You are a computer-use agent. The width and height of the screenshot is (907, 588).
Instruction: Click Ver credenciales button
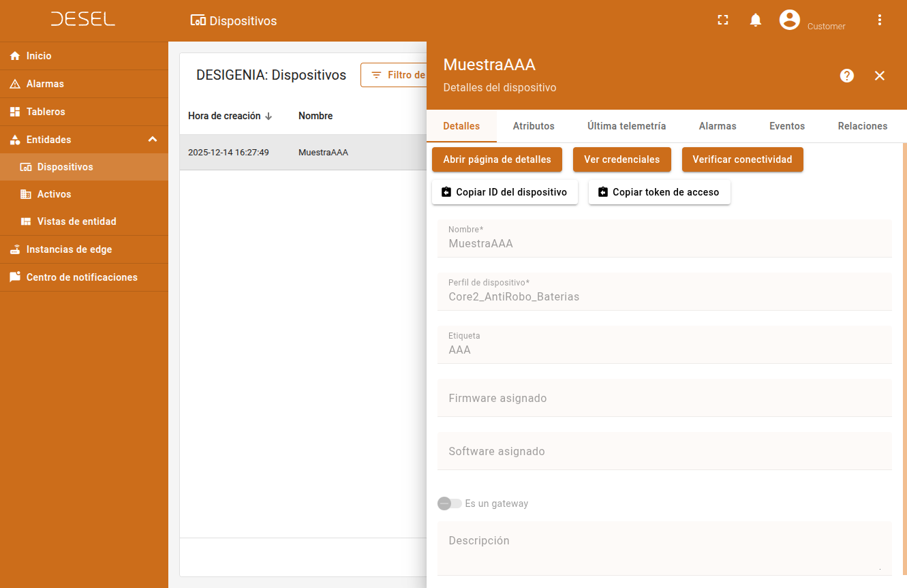(621, 159)
